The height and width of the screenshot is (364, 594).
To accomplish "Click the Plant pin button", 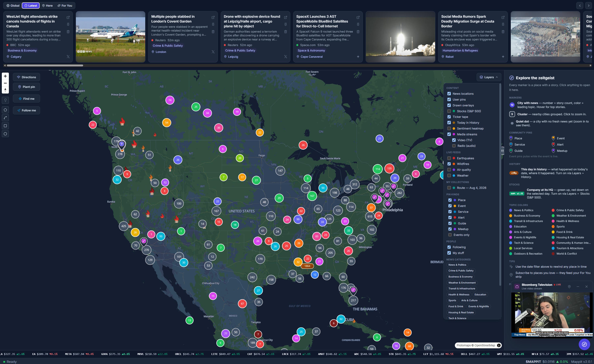I will pyautogui.click(x=27, y=87).
